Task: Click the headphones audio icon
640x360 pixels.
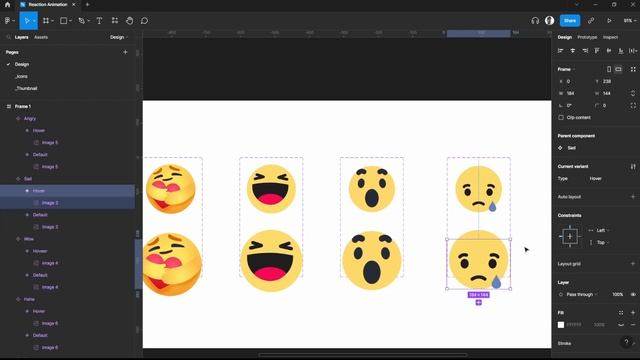Action: (535, 21)
